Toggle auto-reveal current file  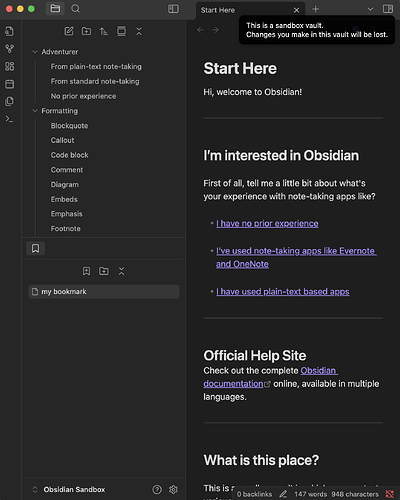tap(121, 31)
